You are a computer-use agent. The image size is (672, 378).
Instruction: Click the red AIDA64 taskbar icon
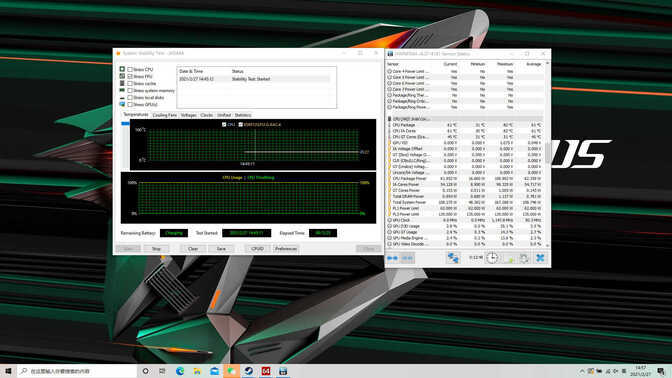266,371
